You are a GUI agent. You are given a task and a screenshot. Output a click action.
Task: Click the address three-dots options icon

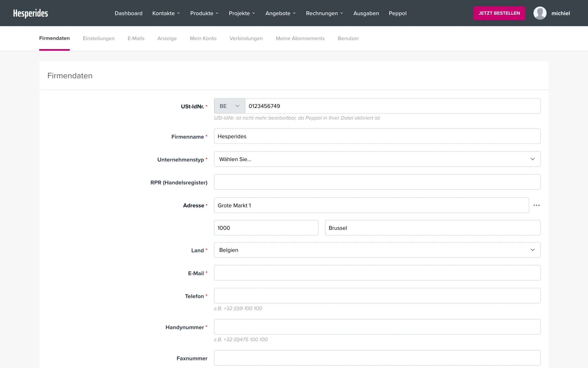click(536, 205)
